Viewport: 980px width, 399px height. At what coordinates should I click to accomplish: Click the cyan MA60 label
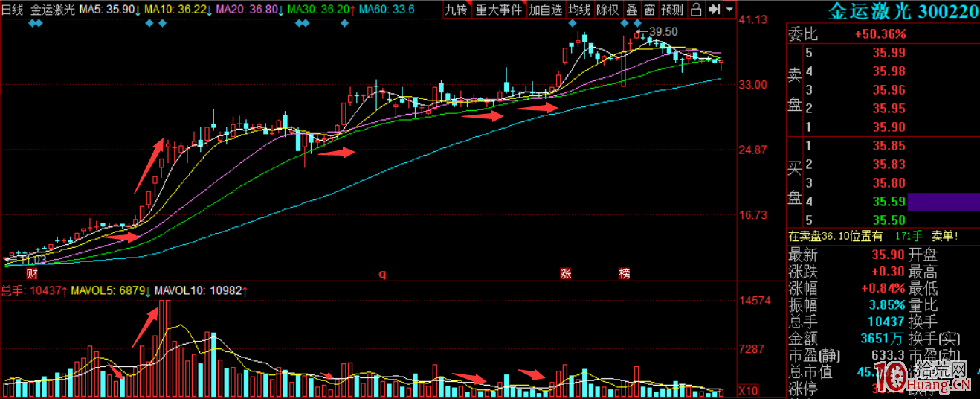click(386, 10)
